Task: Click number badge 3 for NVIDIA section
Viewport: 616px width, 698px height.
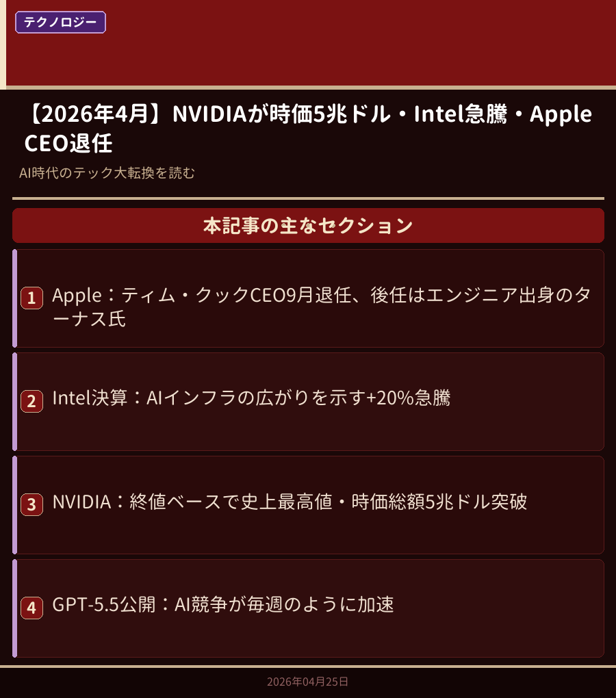Action: point(31,504)
